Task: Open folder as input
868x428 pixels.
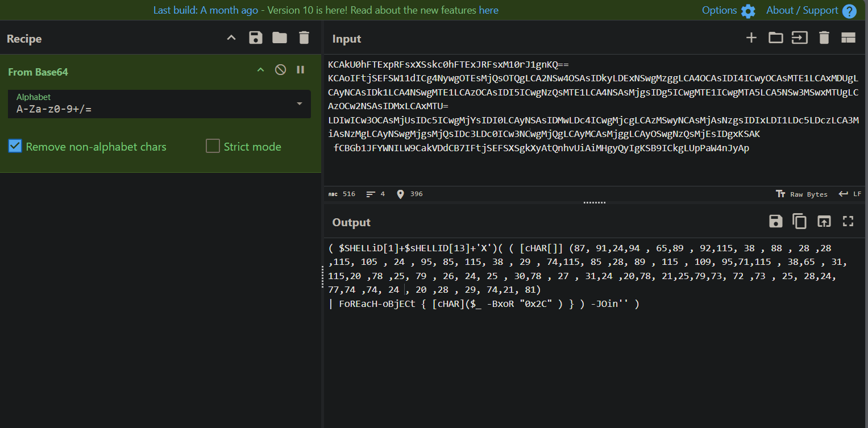Action: click(x=775, y=38)
